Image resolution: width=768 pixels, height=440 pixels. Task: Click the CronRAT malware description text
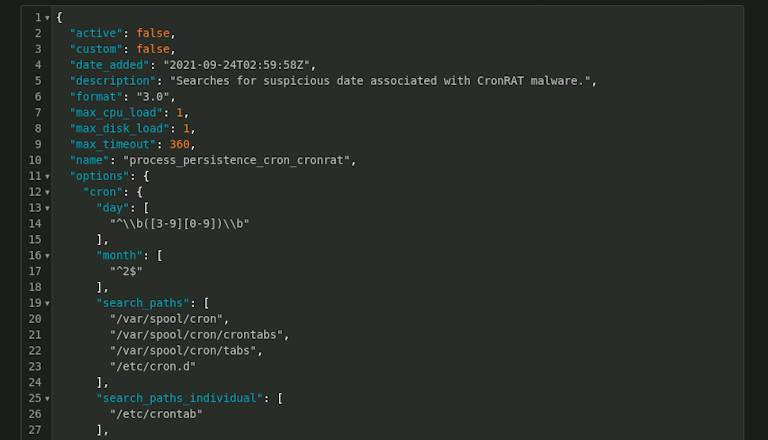380,81
